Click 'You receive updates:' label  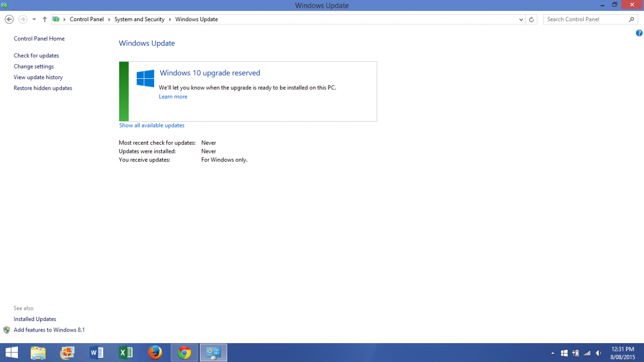pos(144,160)
